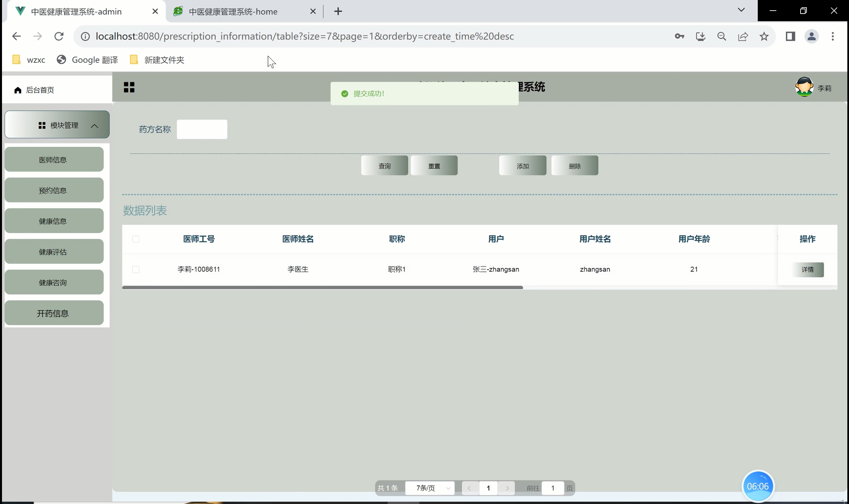The height and width of the screenshot is (504, 849).
Task: Toggle the browser side panel icon
Action: coord(790,36)
